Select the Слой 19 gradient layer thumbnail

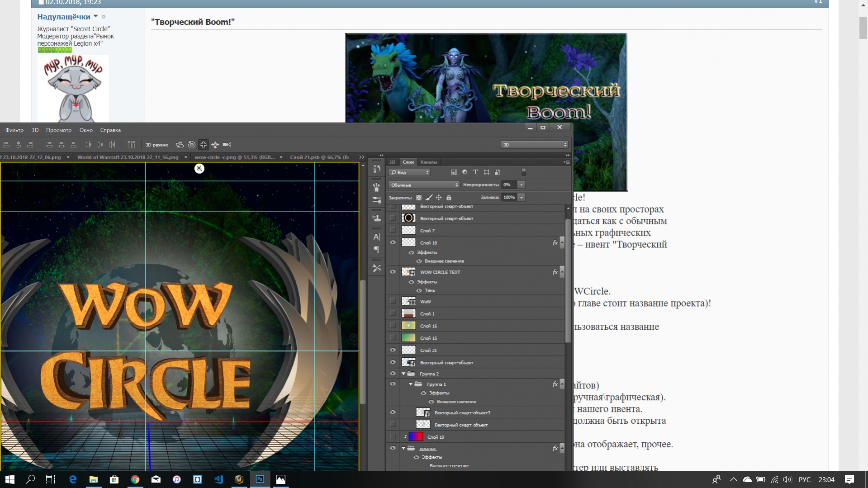(416, 437)
